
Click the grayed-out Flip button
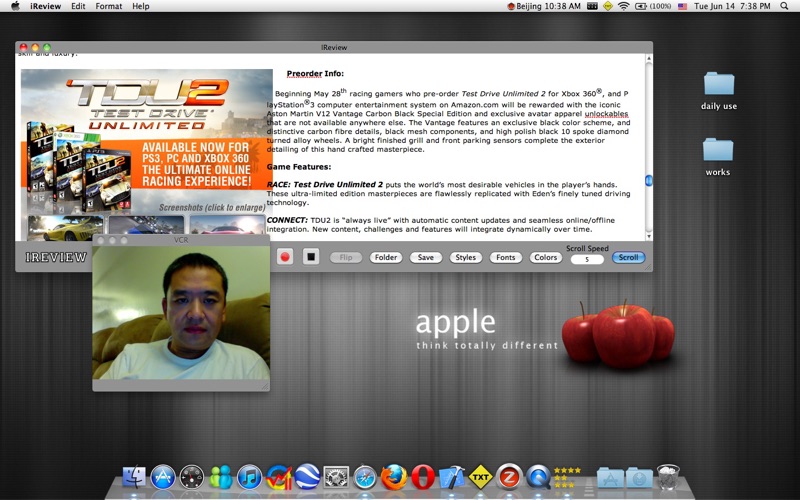point(346,257)
